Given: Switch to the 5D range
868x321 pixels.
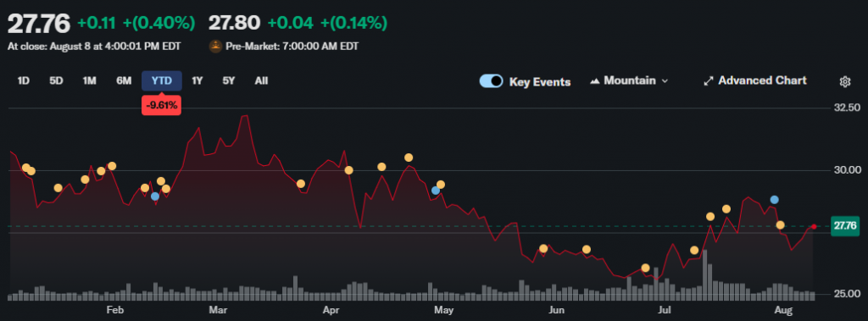Looking at the screenshot, I should tap(56, 80).
